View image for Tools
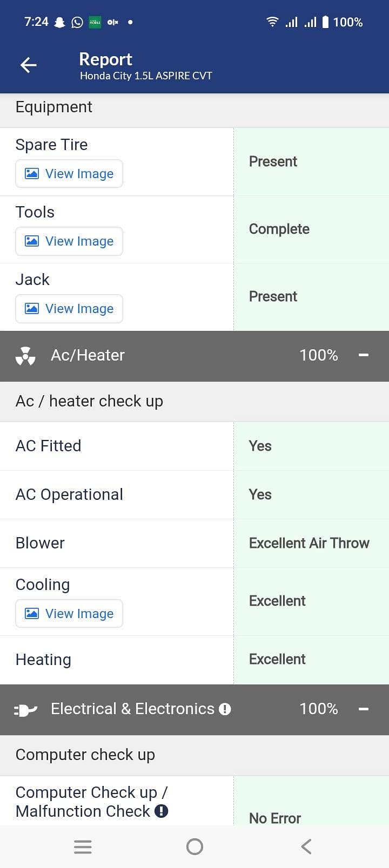This screenshot has width=389, height=868. [69, 241]
